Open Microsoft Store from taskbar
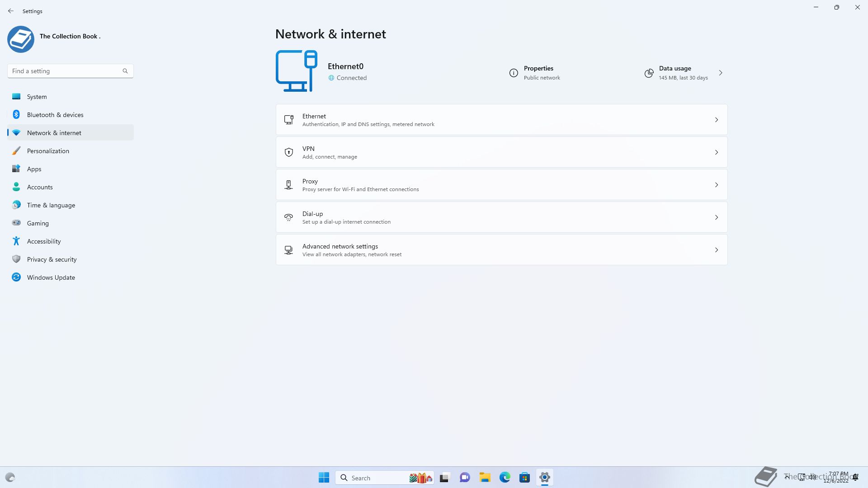The height and width of the screenshot is (488, 868). [x=525, y=478]
